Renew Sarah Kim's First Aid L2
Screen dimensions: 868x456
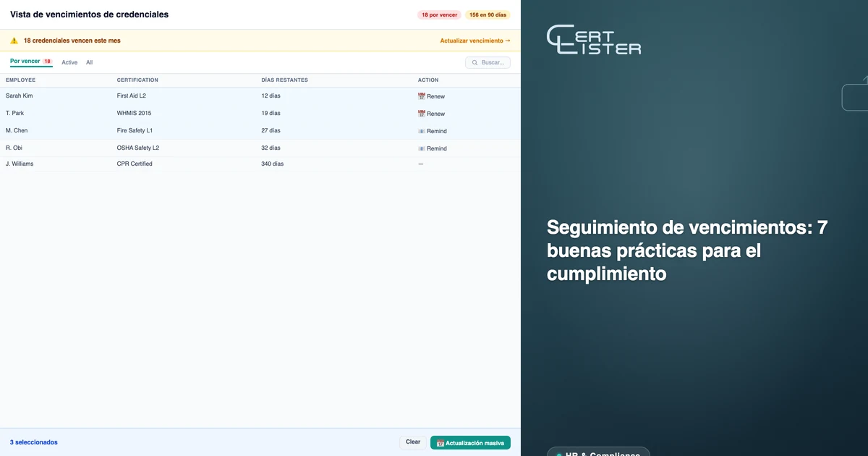click(432, 96)
